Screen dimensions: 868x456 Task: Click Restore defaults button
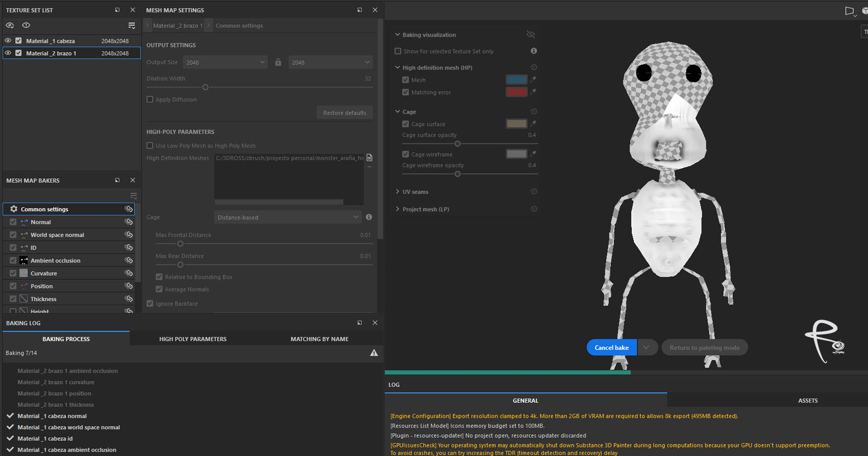pyautogui.click(x=345, y=112)
